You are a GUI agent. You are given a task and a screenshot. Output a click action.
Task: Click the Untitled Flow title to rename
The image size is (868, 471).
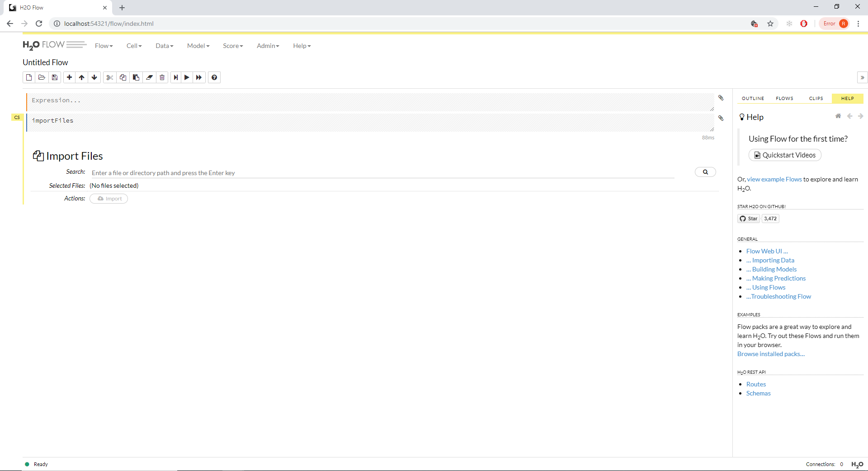coord(45,62)
